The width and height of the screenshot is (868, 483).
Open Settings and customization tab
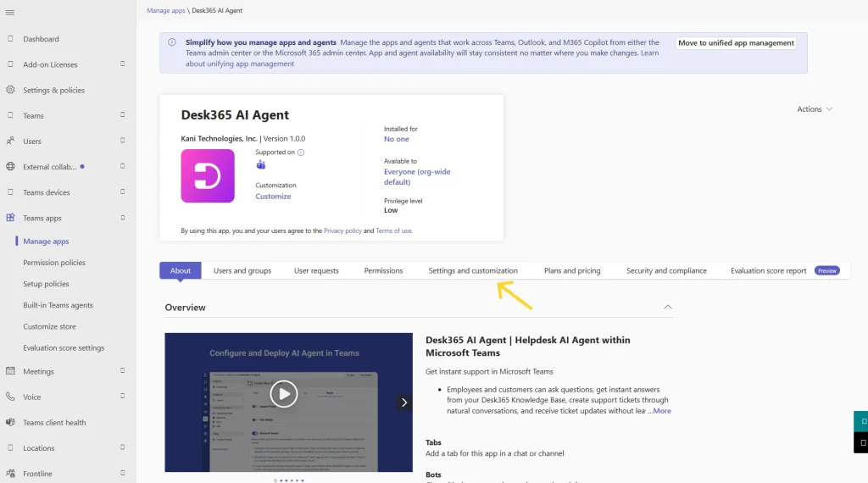[x=473, y=270]
